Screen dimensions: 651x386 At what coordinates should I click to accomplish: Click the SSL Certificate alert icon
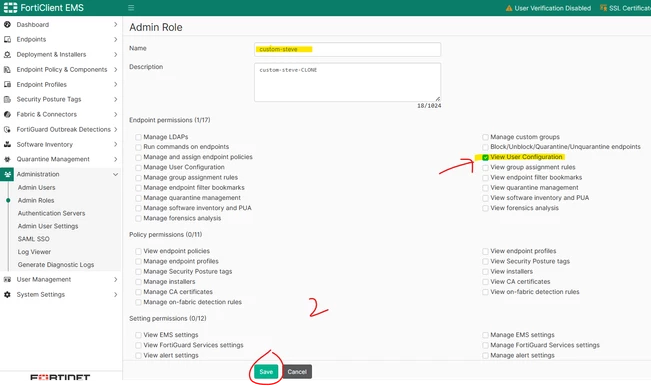(603, 8)
